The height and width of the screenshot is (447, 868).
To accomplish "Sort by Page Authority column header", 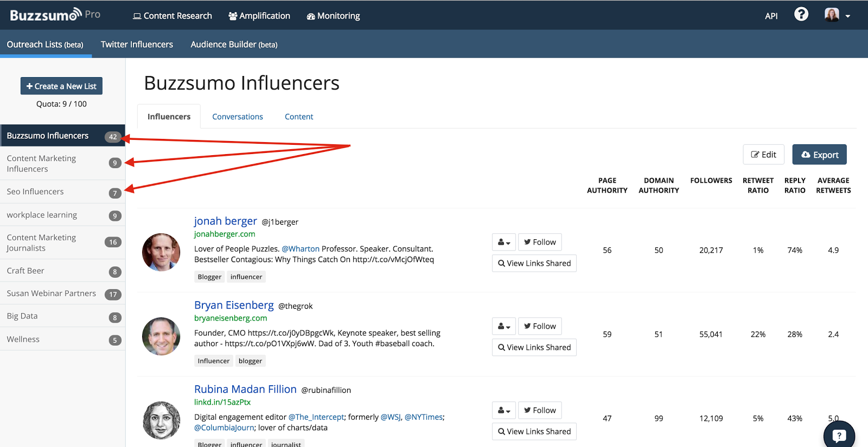I will 607,185.
